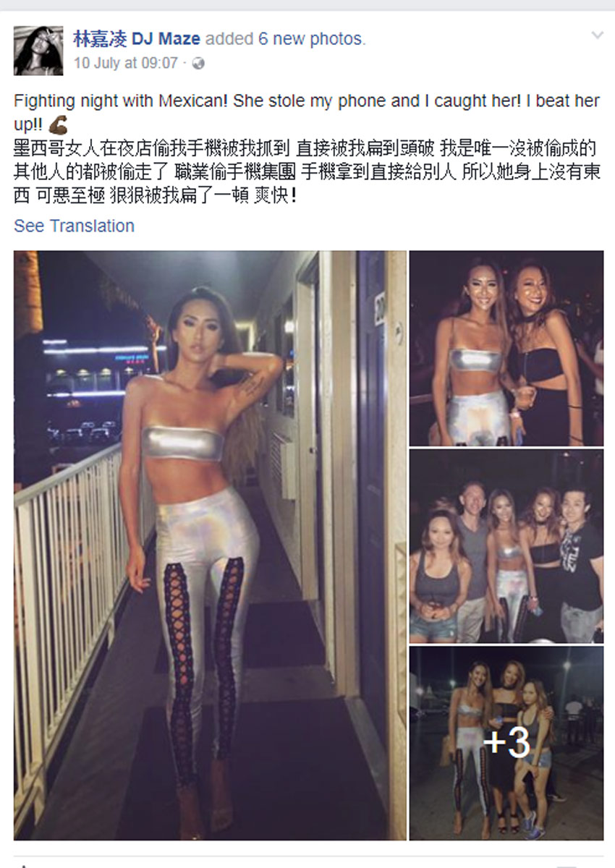The height and width of the screenshot is (868, 615).
Task: Click the sentence "Fighting night with Mexican!"
Action: pyautogui.click(x=121, y=101)
